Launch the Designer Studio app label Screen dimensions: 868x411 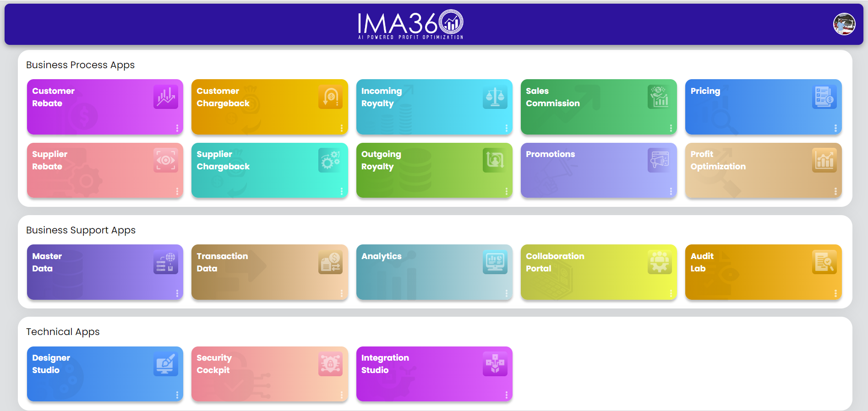51,364
